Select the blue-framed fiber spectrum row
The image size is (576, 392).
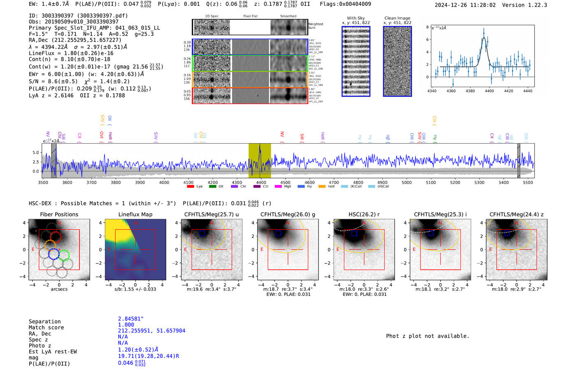(x=250, y=47)
